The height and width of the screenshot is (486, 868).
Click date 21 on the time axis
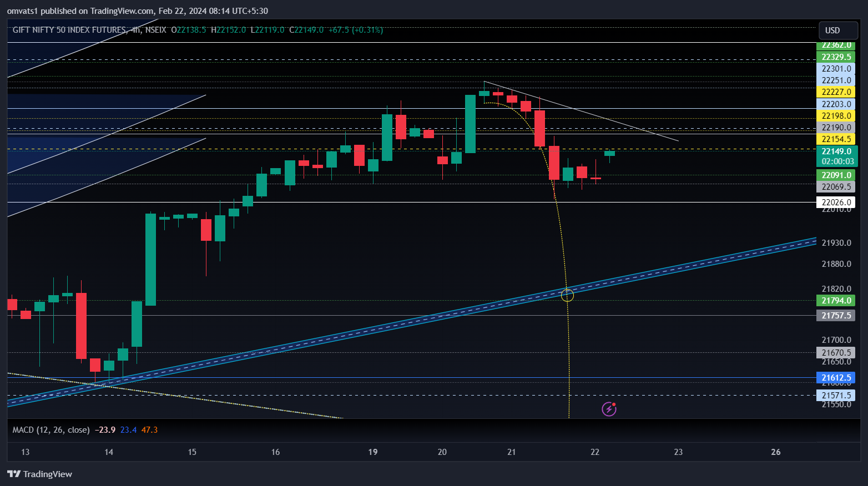pyautogui.click(x=512, y=452)
